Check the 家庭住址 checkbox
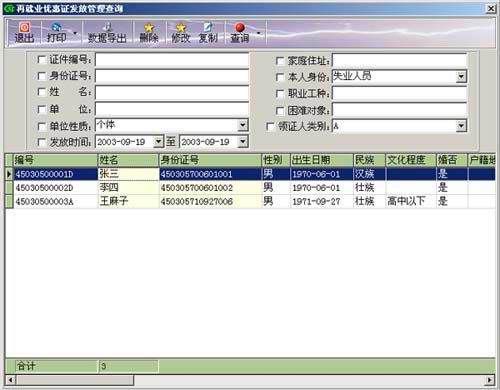Screen dimensions: 500x390 [x=280, y=61]
